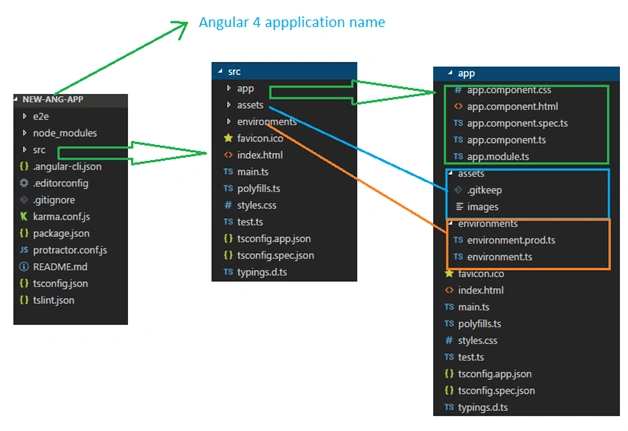Click the karma.conf.js Karma icon
Screen dimensions: 628x431
(24, 216)
